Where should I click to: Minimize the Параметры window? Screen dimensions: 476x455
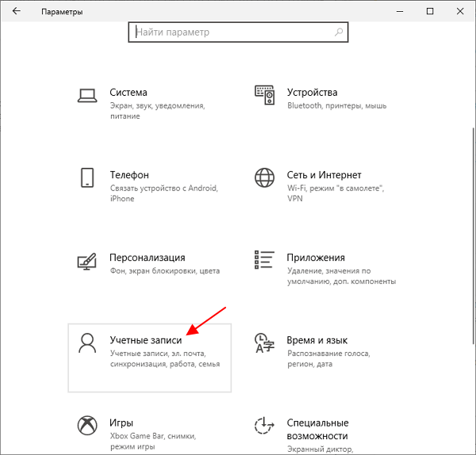tap(400, 12)
